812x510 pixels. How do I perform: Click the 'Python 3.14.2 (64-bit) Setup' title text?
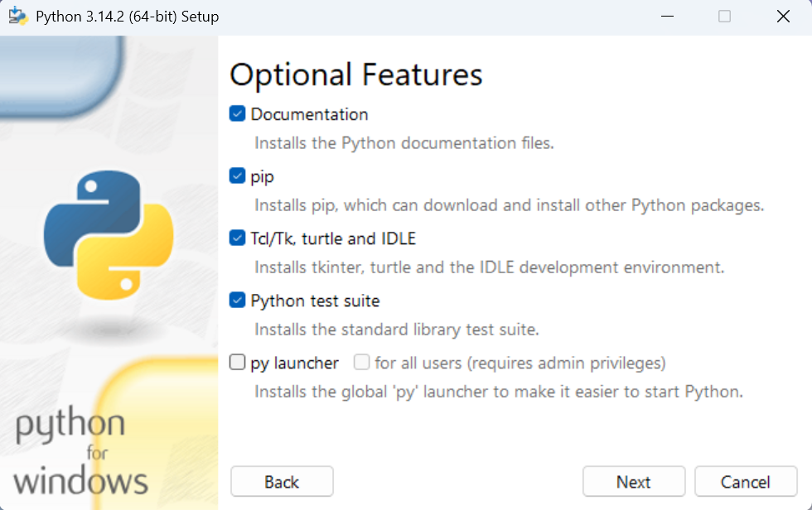[128, 17]
